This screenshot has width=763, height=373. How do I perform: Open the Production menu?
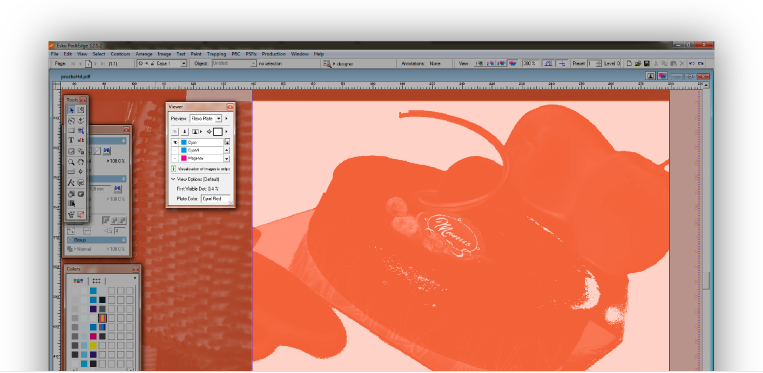click(x=273, y=54)
